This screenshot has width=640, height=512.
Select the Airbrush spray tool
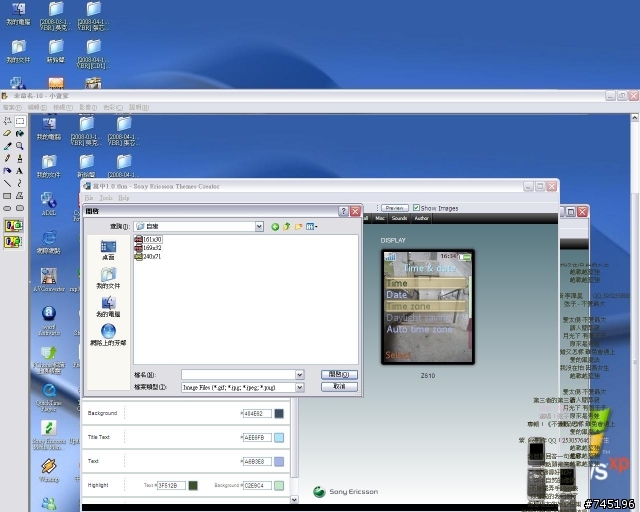tap(7, 171)
